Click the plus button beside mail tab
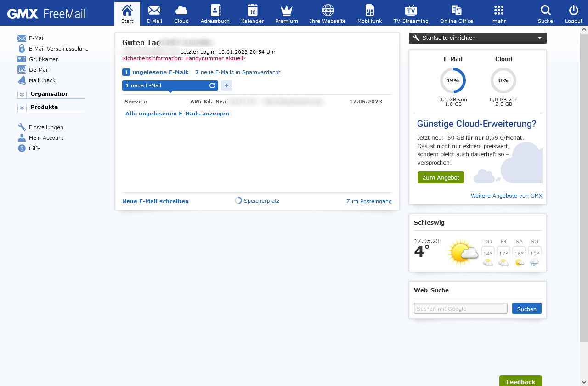The image size is (588, 386). pyautogui.click(x=226, y=85)
